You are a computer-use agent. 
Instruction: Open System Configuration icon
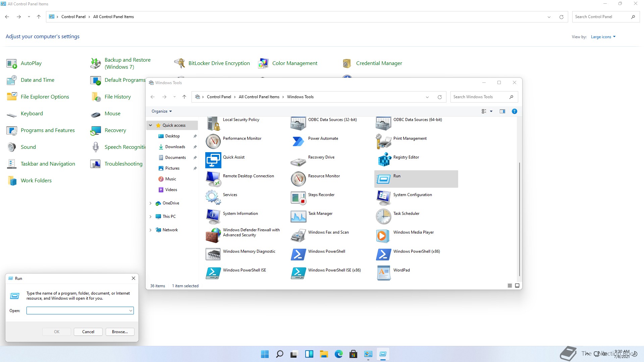[x=383, y=197]
